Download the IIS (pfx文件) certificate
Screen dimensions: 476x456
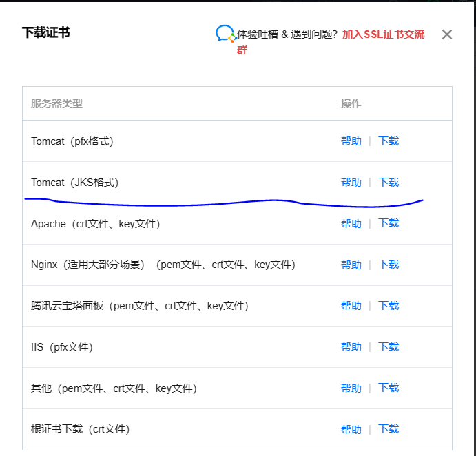tap(389, 347)
